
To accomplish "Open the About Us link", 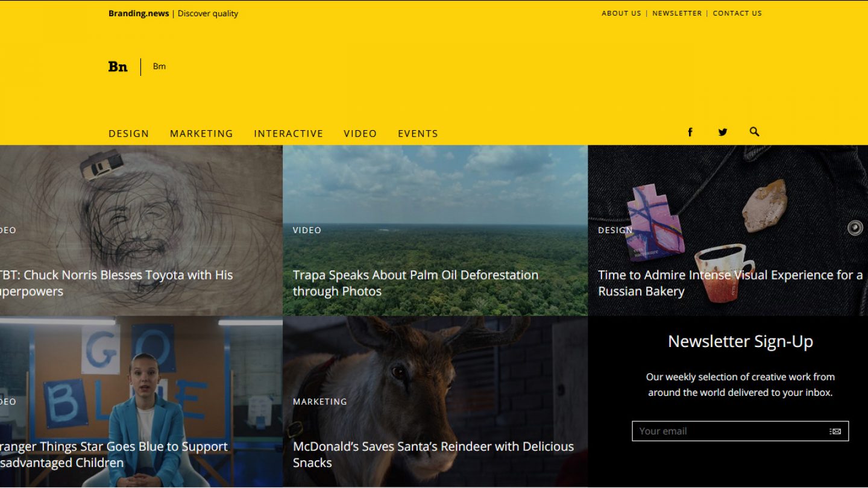I will tap(621, 13).
